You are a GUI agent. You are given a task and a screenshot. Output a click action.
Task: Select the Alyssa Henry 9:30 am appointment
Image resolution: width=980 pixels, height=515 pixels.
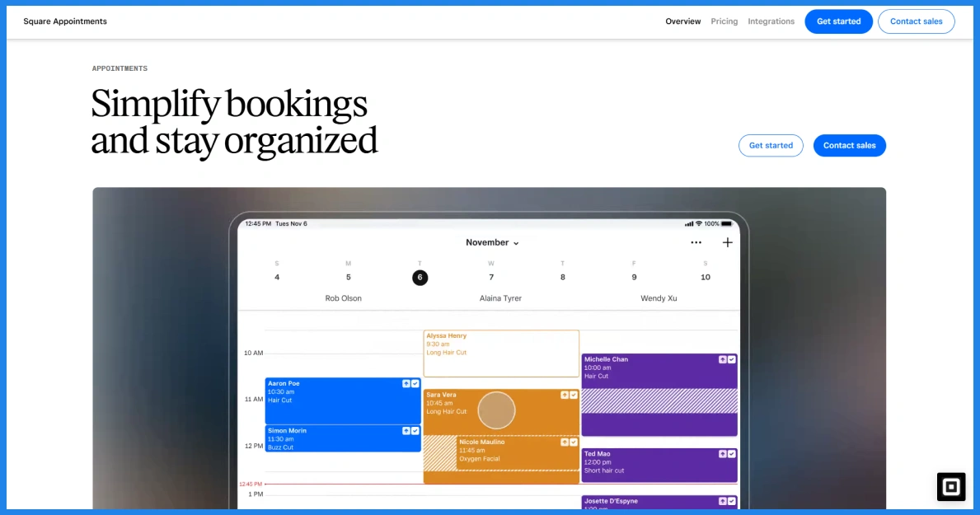point(501,353)
